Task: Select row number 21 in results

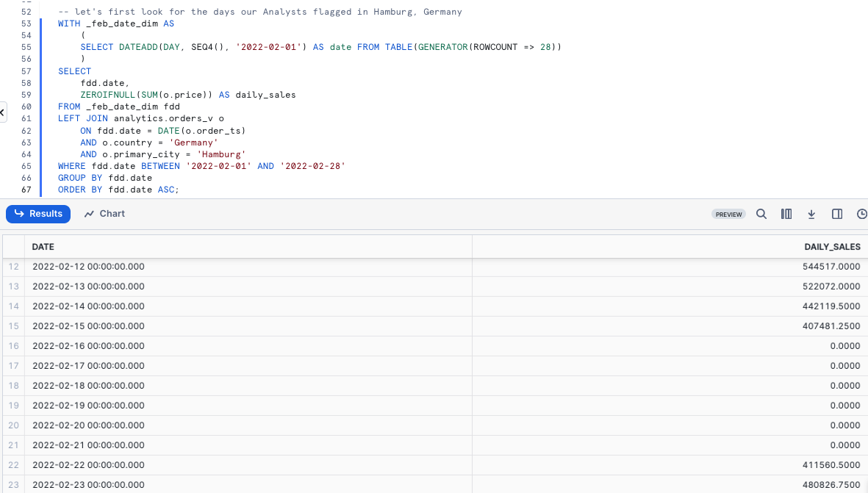Action: (x=13, y=445)
